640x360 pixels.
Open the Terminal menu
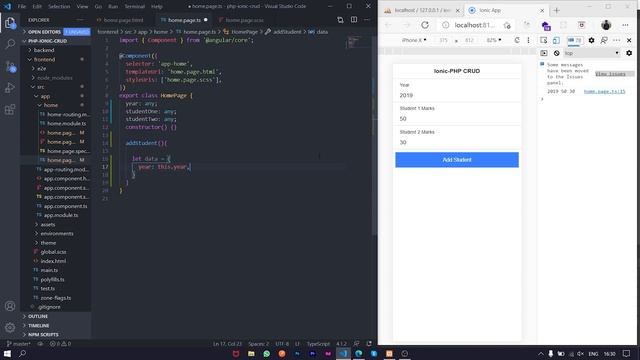(134, 7)
